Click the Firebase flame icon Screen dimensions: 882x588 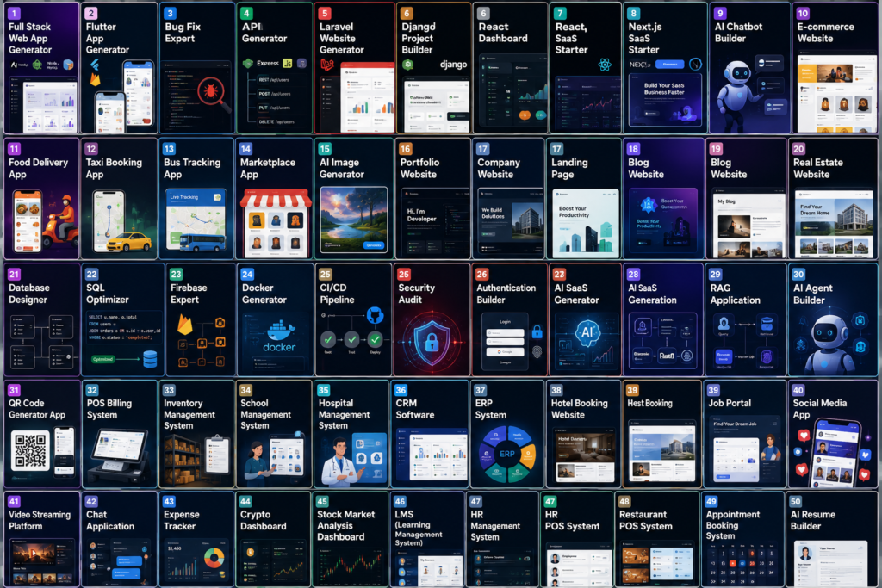coord(185,325)
